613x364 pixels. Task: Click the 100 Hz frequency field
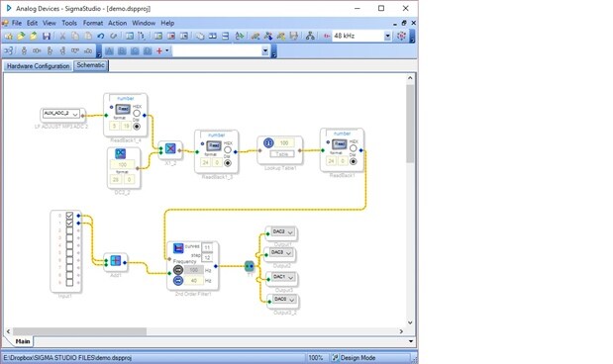click(x=194, y=270)
